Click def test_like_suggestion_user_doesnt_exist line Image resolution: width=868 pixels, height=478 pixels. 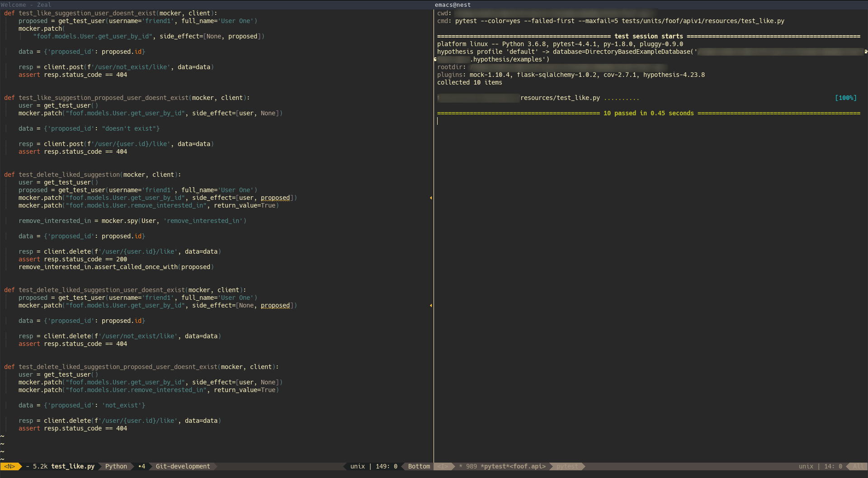[x=111, y=13]
